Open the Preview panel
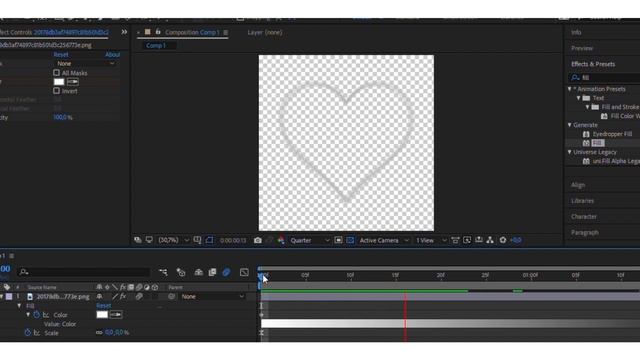The height and width of the screenshot is (360, 640). point(582,48)
